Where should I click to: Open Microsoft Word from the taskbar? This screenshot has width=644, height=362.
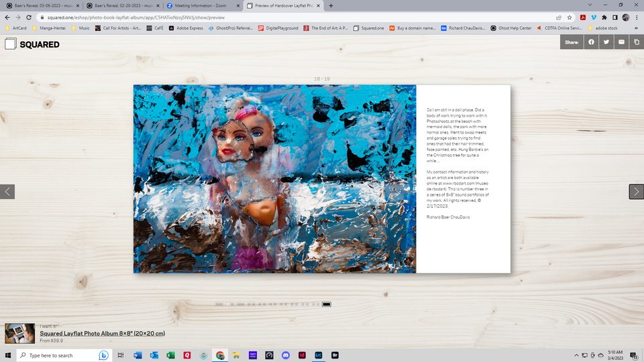(138, 355)
